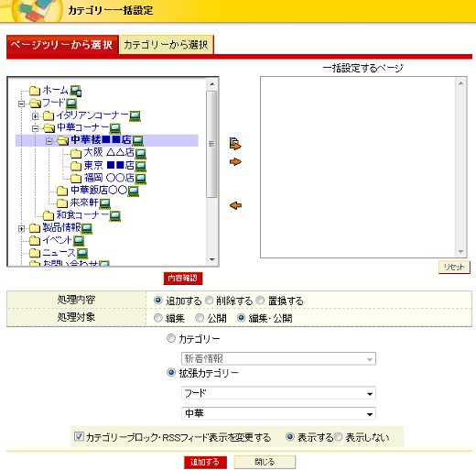Collapse the フード tree node
This screenshot has width=476, height=471.
[x=21, y=104]
